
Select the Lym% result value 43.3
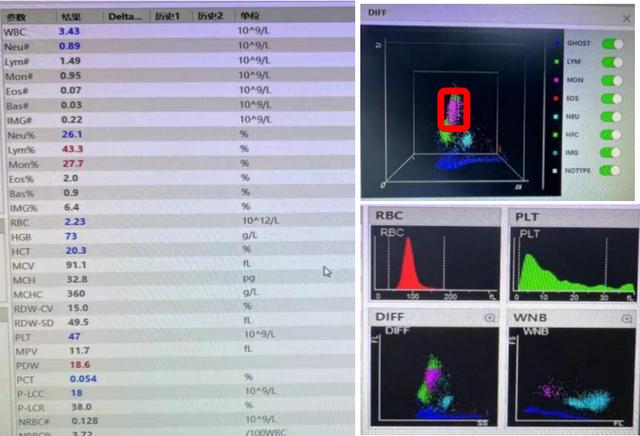[73, 149]
